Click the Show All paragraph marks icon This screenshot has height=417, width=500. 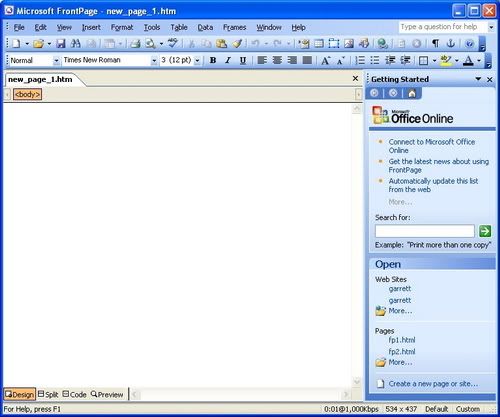(435, 44)
